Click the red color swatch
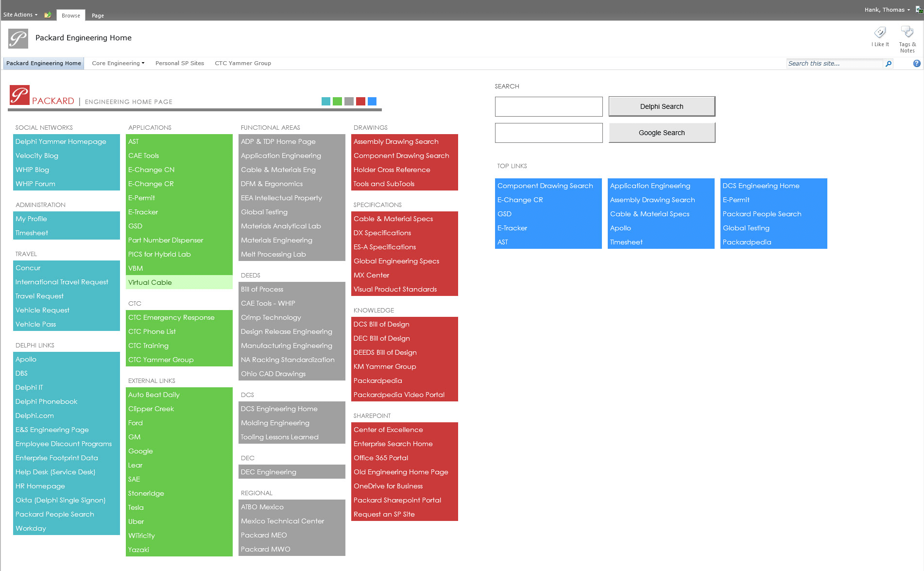Image resolution: width=924 pixels, height=571 pixels. pos(360,101)
